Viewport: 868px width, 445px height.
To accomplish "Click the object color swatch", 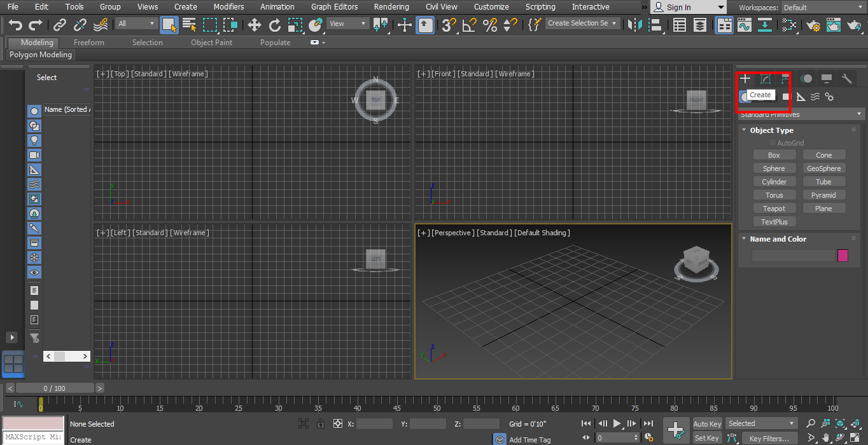I will click(843, 256).
